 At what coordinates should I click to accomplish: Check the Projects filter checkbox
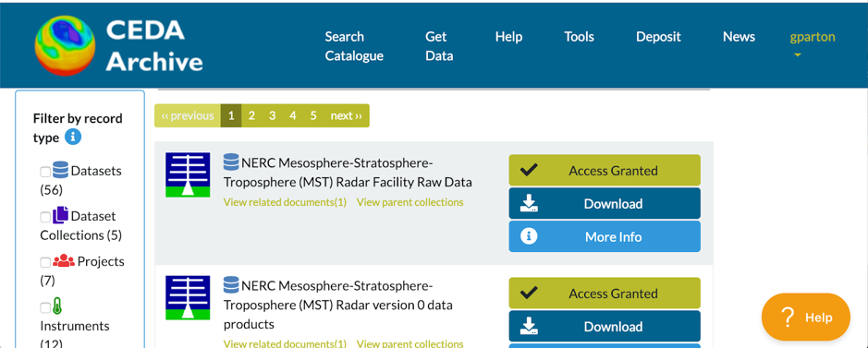tap(45, 262)
